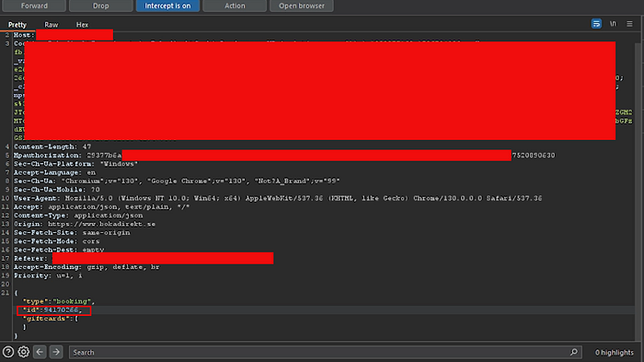Open the help question mark icon
Screen dimensions: 644x362
[x=8, y=352]
